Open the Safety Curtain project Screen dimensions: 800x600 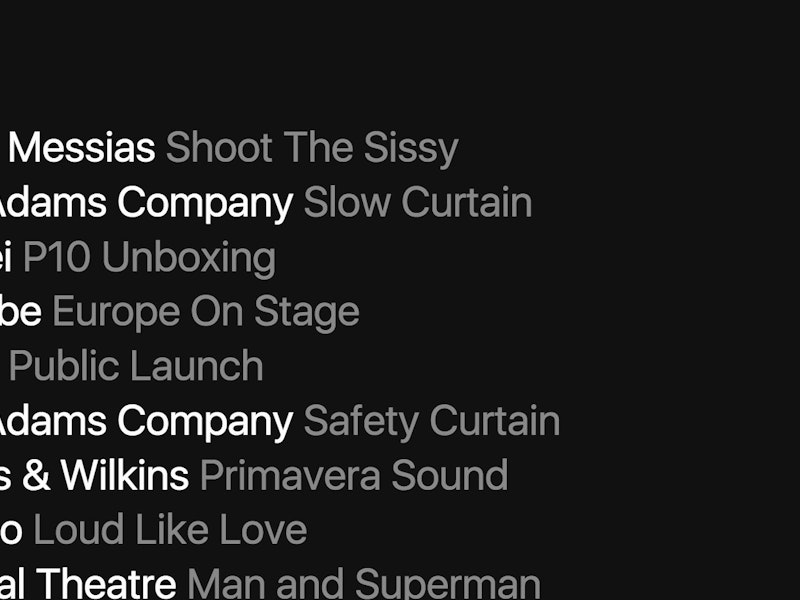(431, 421)
